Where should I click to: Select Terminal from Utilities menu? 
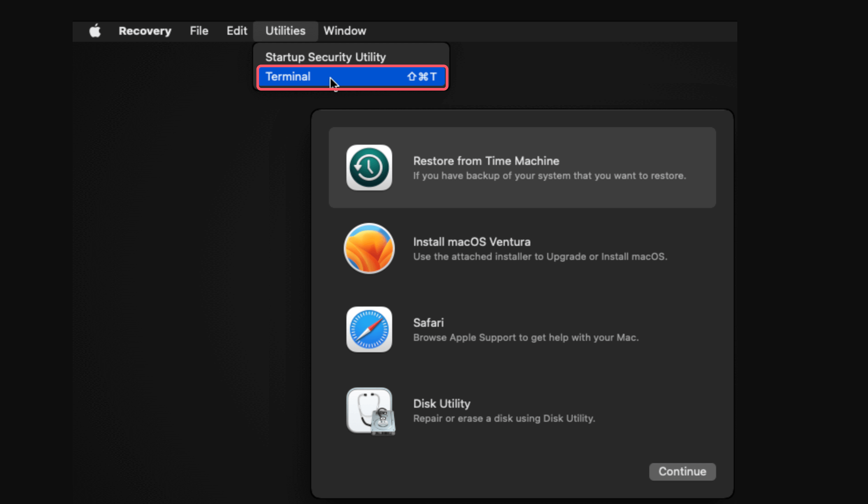[x=288, y=77]
